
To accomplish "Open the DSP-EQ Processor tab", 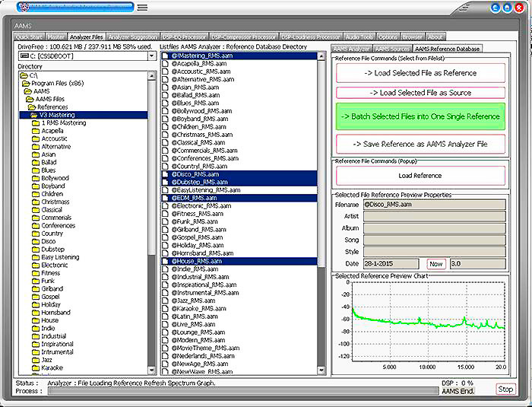I will (184, 37).
